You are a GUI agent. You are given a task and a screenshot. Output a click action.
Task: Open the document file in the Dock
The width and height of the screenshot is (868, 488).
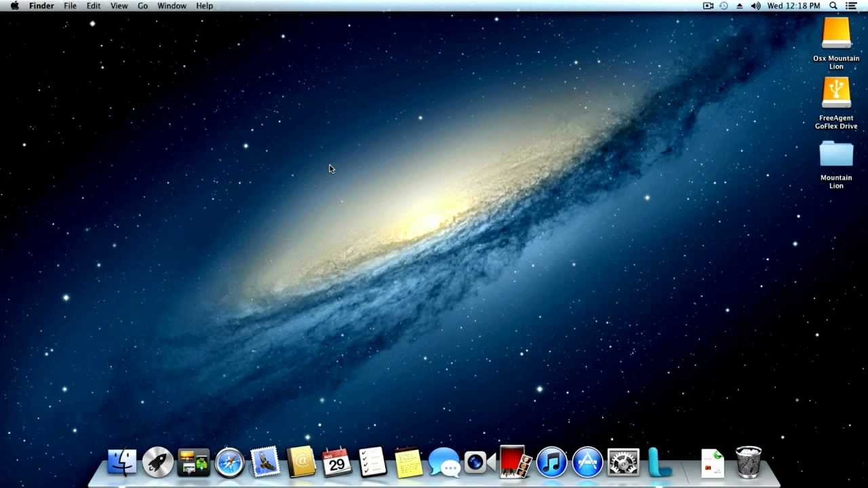tap(713, 464)
